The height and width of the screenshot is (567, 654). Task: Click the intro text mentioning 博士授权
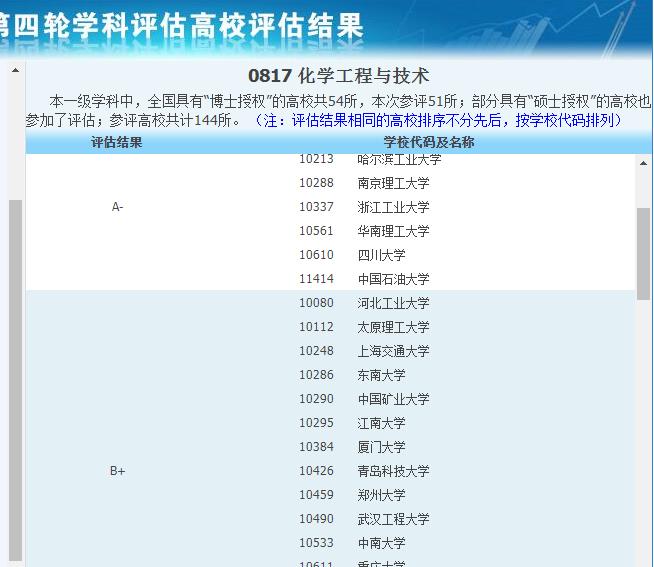coord(338,111)
